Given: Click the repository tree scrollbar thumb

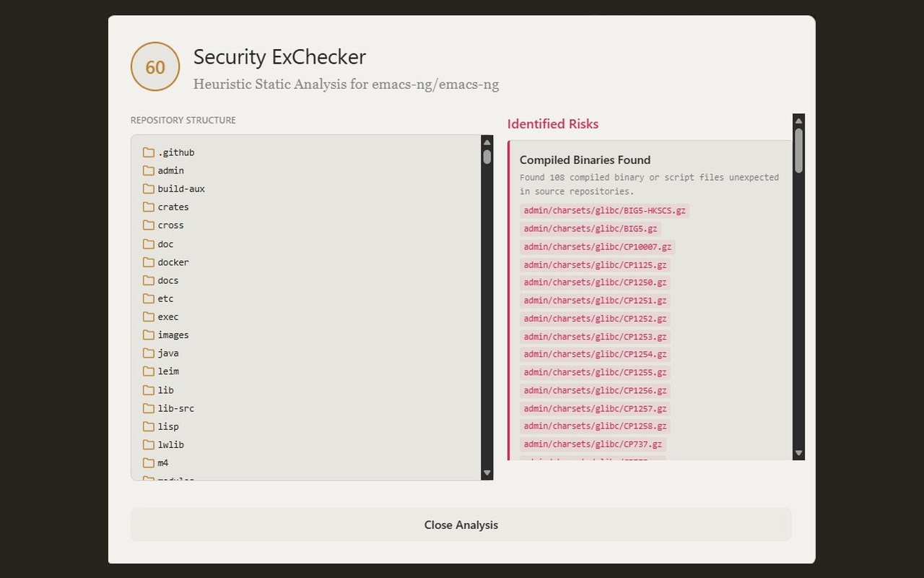Looking at the screenshot, I should pyautogui.click(x=487, y=157).
